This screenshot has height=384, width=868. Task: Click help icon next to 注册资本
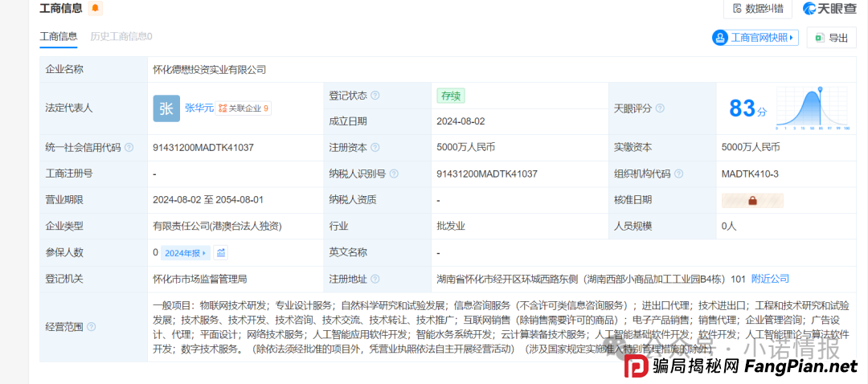tap(375, 148)
